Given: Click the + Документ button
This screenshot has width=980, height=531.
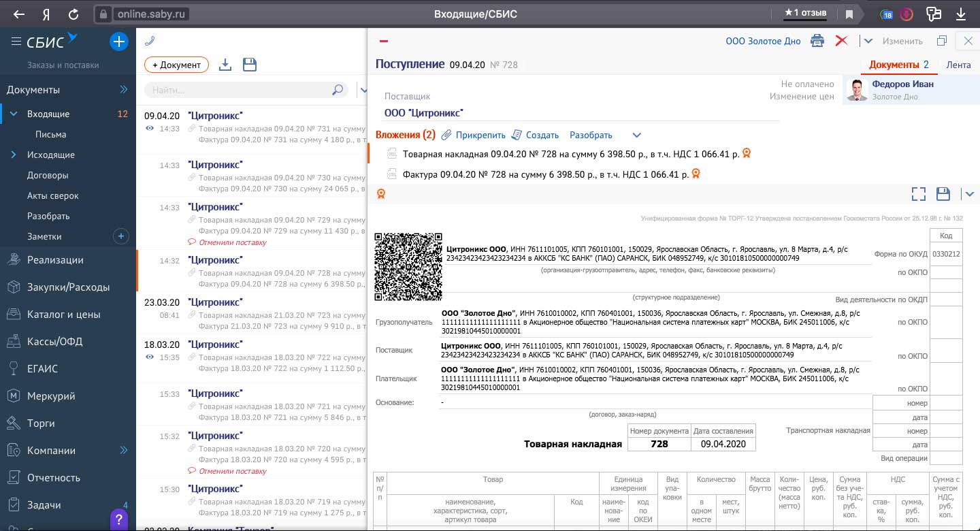Looking at the screenshot, I should (x=176, y=65).
